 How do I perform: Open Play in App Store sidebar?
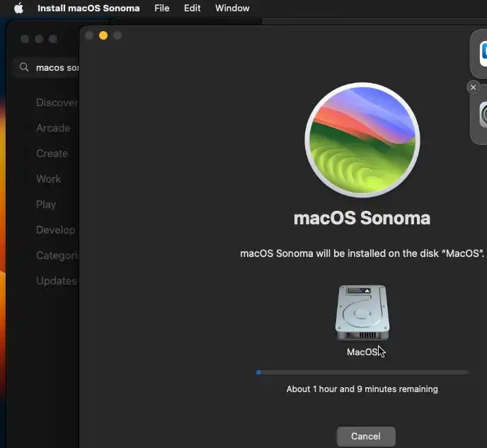(x=46, y=205)
